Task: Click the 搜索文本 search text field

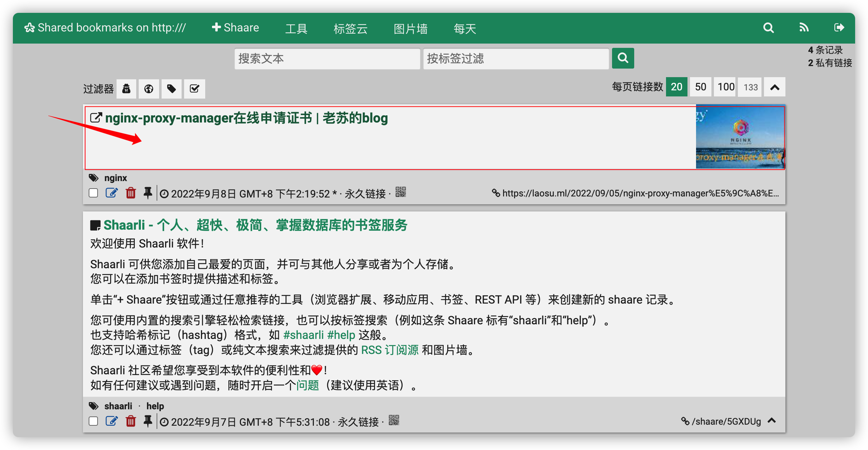Action: coord(327,59)
